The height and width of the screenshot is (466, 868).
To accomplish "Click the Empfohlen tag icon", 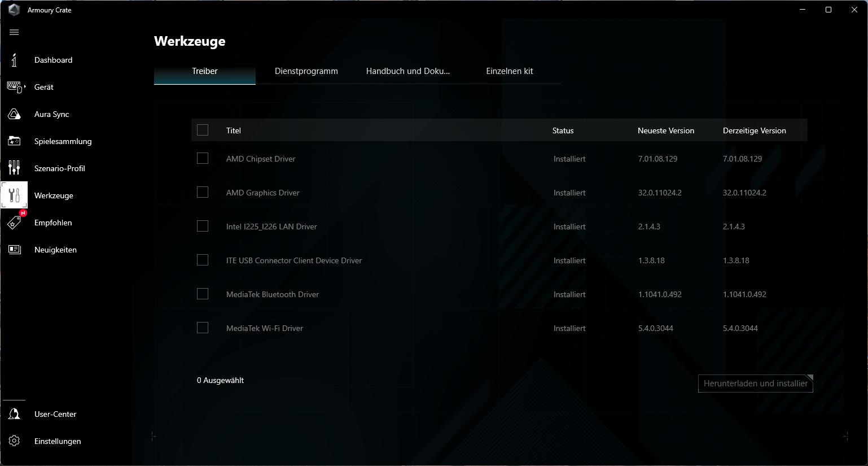I will pyautogui.click(x=14, y=223).
